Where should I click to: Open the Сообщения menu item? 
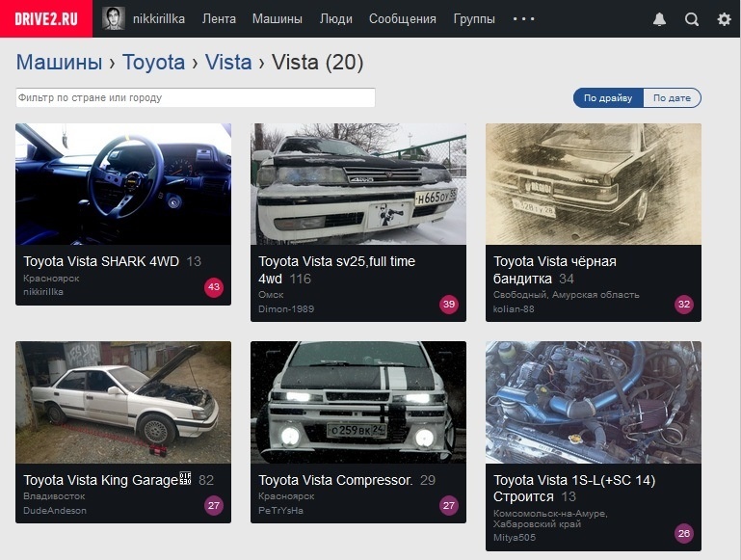tap(402, 19)
